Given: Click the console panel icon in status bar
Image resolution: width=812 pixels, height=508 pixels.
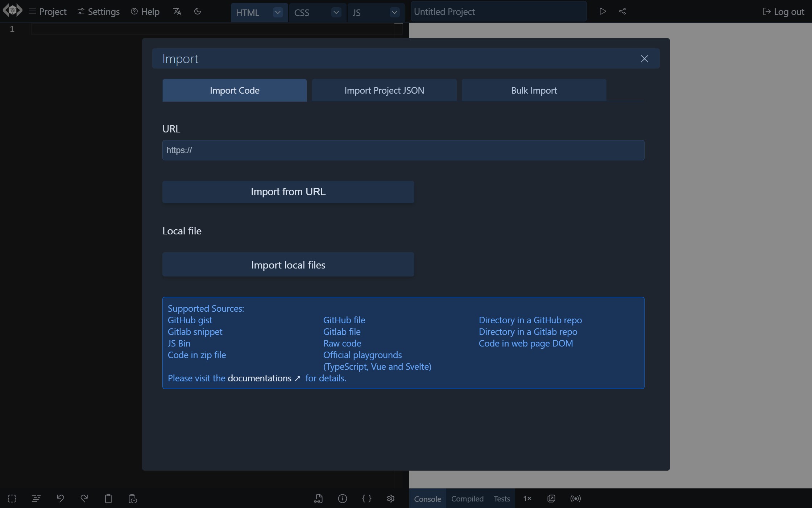Looking at the screenshot, I should (427, 498).
